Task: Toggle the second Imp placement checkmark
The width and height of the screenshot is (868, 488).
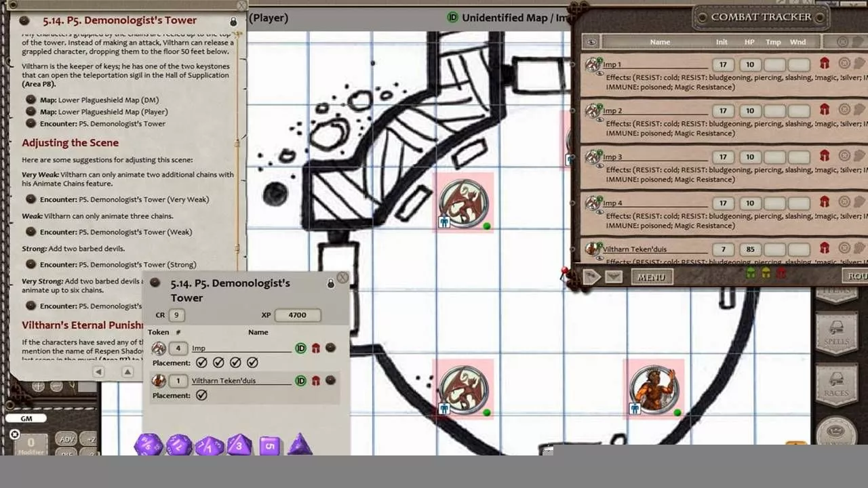Action: (x=218, y=363)
